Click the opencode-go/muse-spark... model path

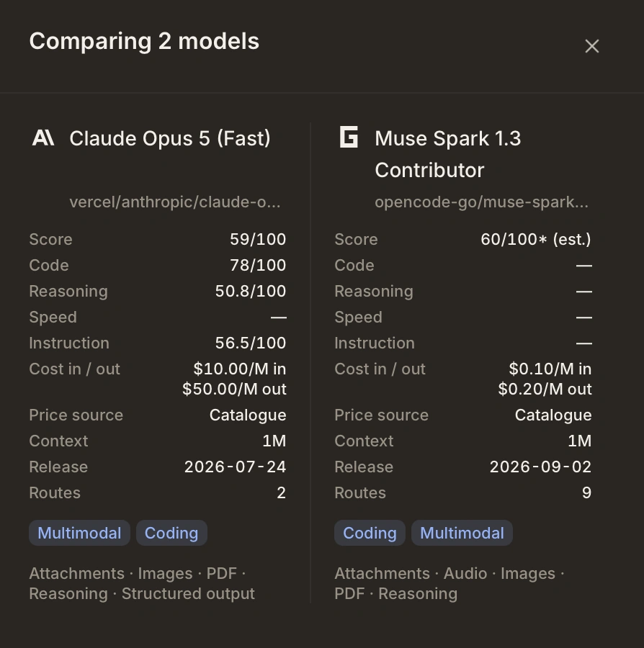coord(481,202)
